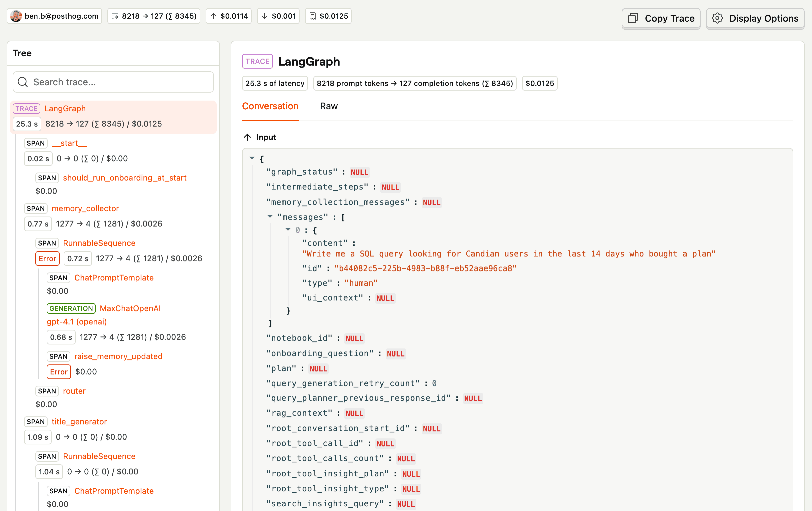The height and width of the screenshot is (511, 812).
Task: Open the title_generator span
Action: pyautogui.click(x=79, y=422)
